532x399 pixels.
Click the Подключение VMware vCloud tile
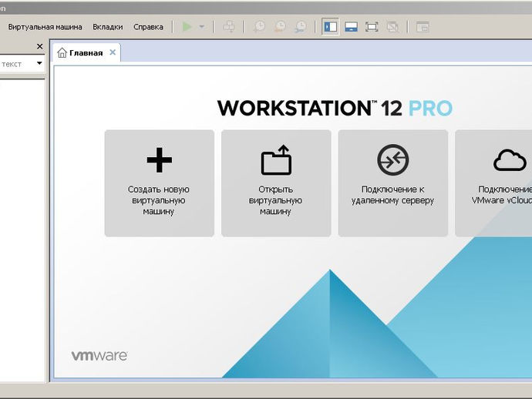[x=493, y=183]
